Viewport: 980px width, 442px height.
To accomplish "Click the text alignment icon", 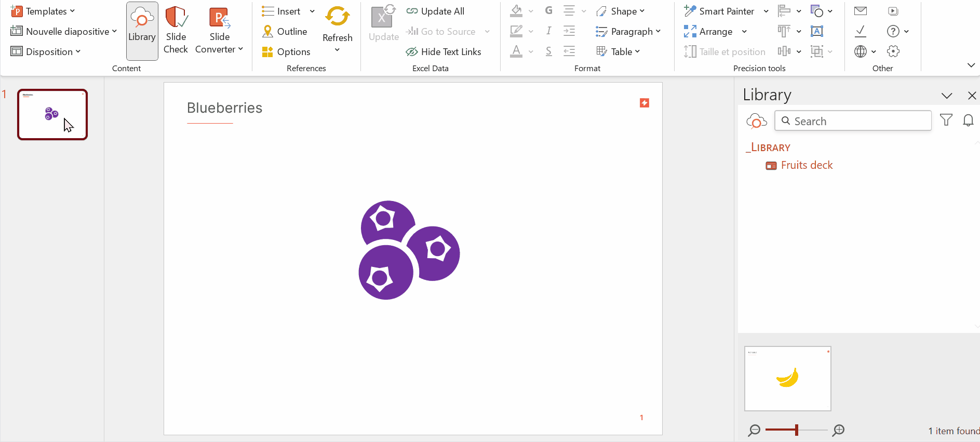I will [569, 10].
